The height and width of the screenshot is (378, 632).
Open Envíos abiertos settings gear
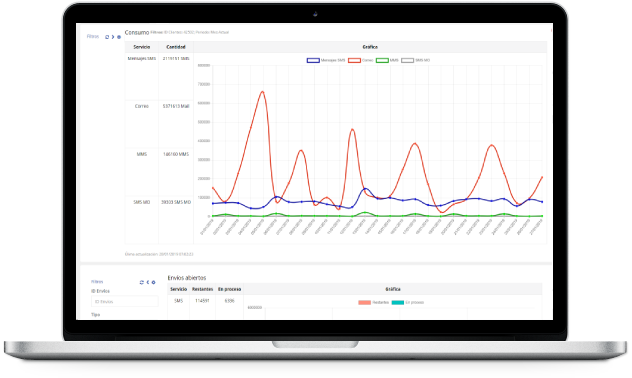[x=154, y=282]
